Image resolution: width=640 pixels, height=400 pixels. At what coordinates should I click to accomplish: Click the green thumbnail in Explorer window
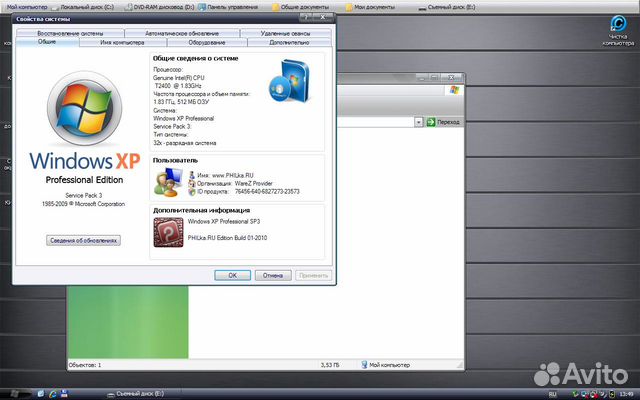pyautogui.click(x=128, y=322)
